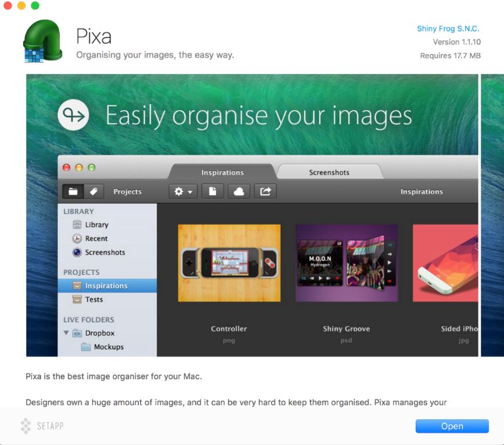Click the PROJECTS section header
Screen dimensions: 504x445
[x=81, y=272]
